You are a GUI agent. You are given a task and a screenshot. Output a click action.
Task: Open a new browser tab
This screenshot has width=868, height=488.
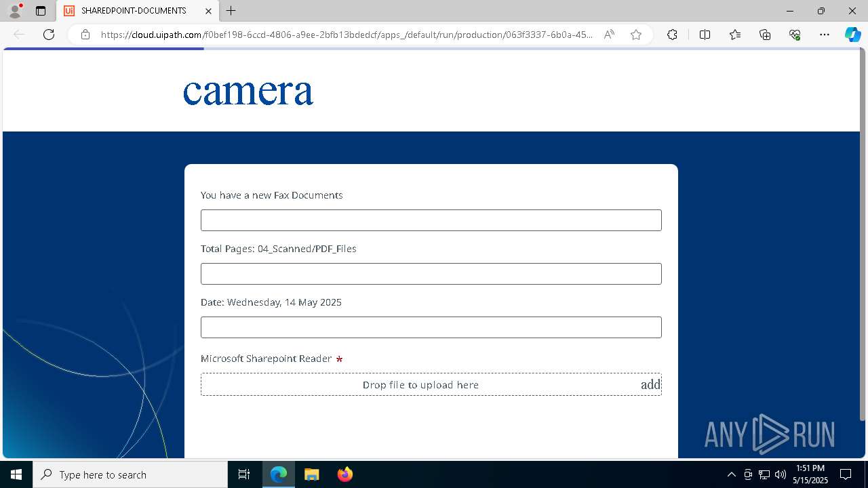pos(231,11)
